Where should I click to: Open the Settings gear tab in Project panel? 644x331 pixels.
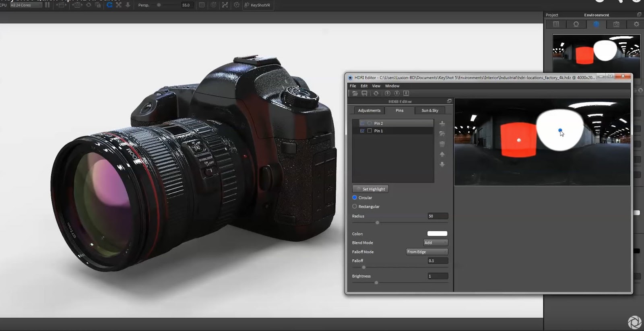[636, 24]
